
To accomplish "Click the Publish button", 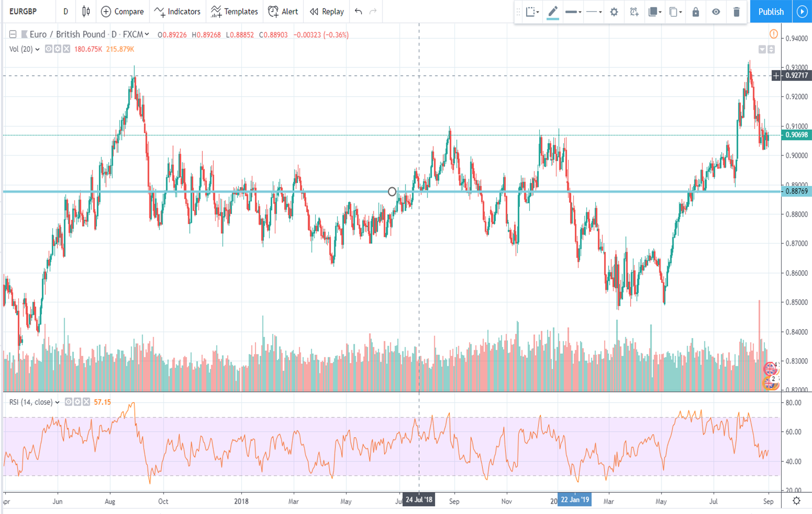I will (770, 11).
